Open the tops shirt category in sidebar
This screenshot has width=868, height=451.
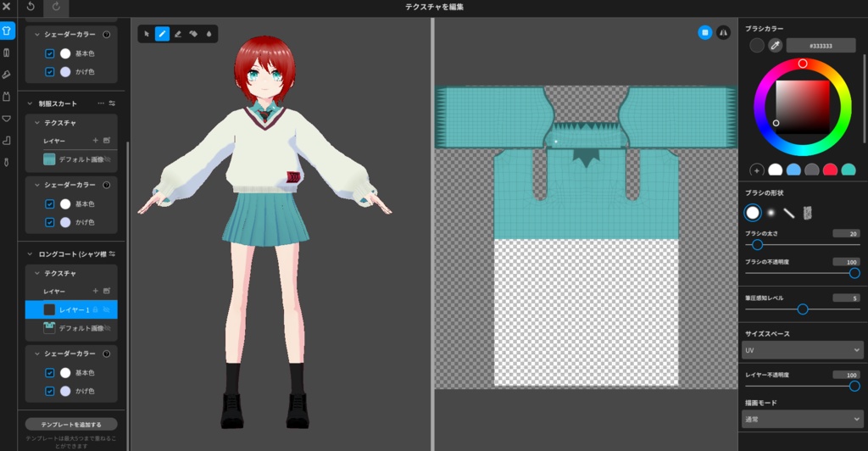coord(7,31)
